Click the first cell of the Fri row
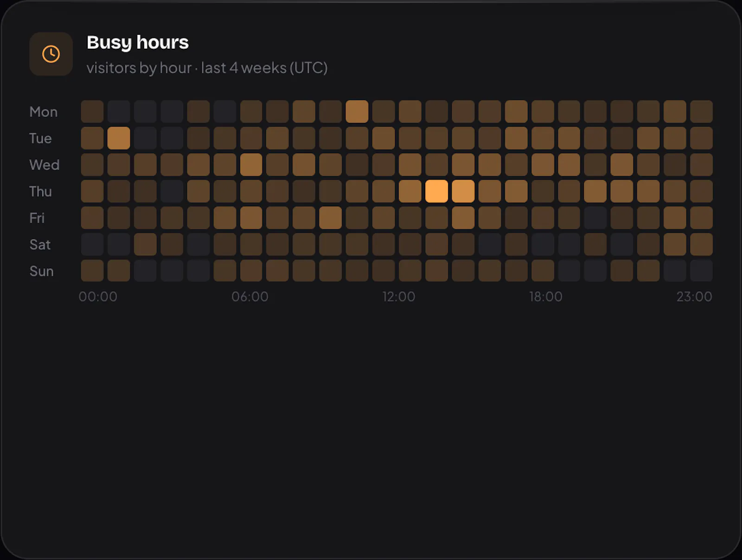Image resolution: width=742 pixels, height=560 pixels. coord(92,218)
